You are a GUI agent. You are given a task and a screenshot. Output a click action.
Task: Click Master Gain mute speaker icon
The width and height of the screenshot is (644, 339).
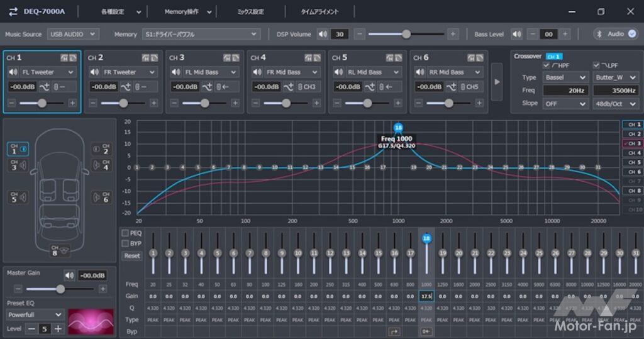point(69,275)
